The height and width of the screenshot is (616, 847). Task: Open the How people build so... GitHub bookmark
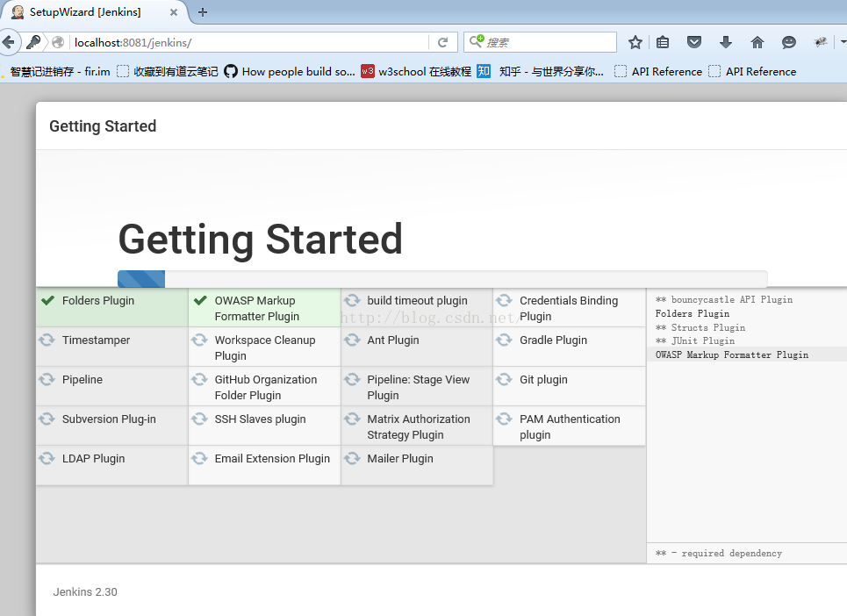coord(290,71)
